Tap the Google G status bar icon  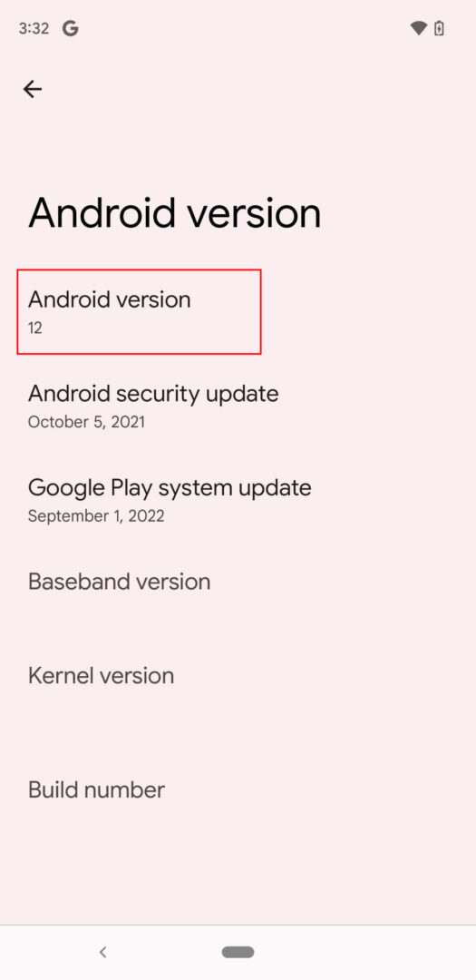pyautogui.click(x=70, y=28)
